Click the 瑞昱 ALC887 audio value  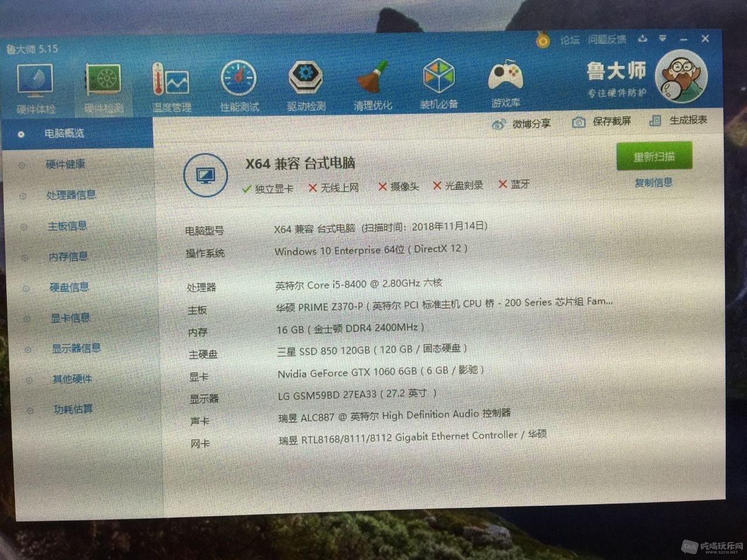pos(395,416)
